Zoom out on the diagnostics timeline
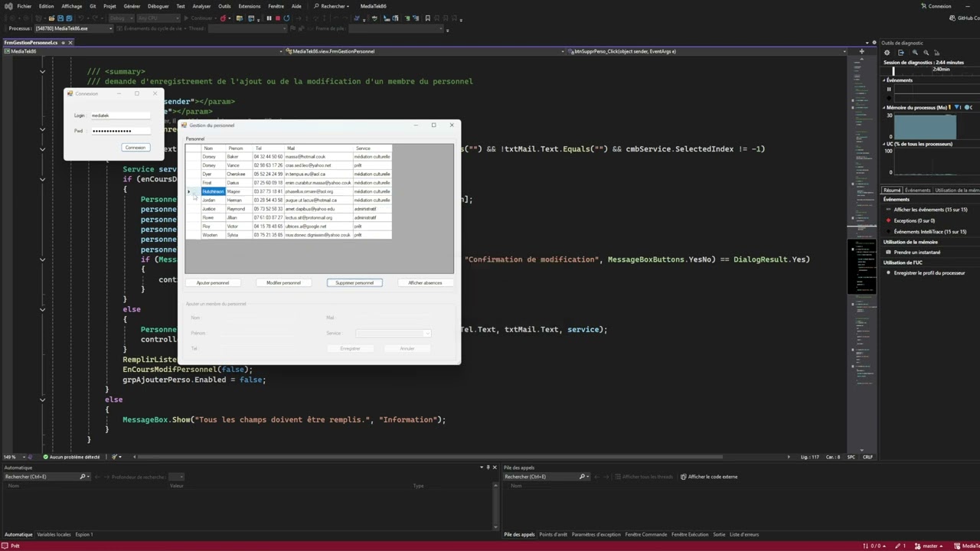 point(926,53)
